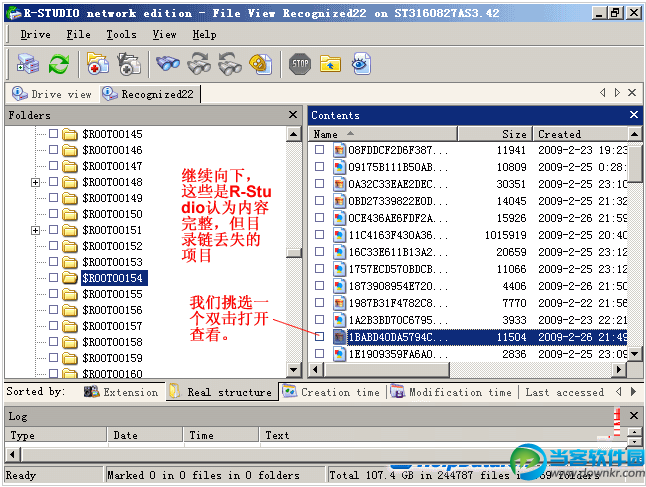
Task: Check the box for folder $ROOT00154
Action: tap(53, 278)
